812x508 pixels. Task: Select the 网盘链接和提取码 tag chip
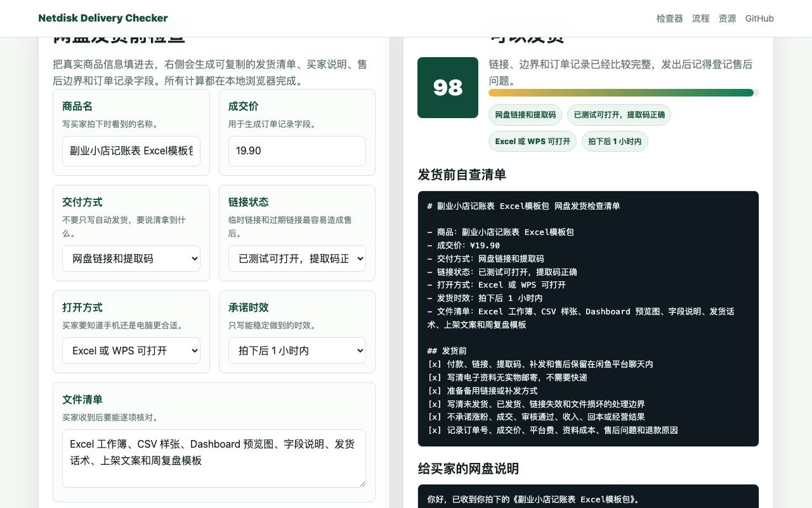click(525, 115)
